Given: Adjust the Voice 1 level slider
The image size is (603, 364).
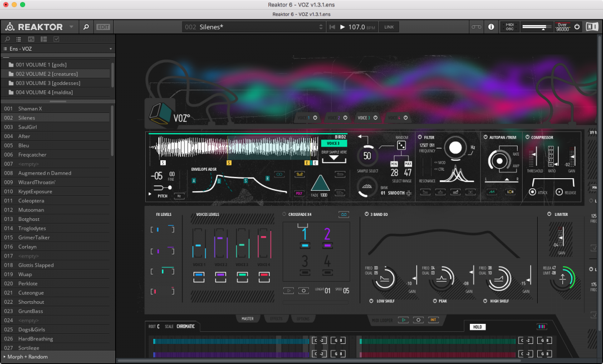Looking at the screenshot, I should tap(198, 246).
